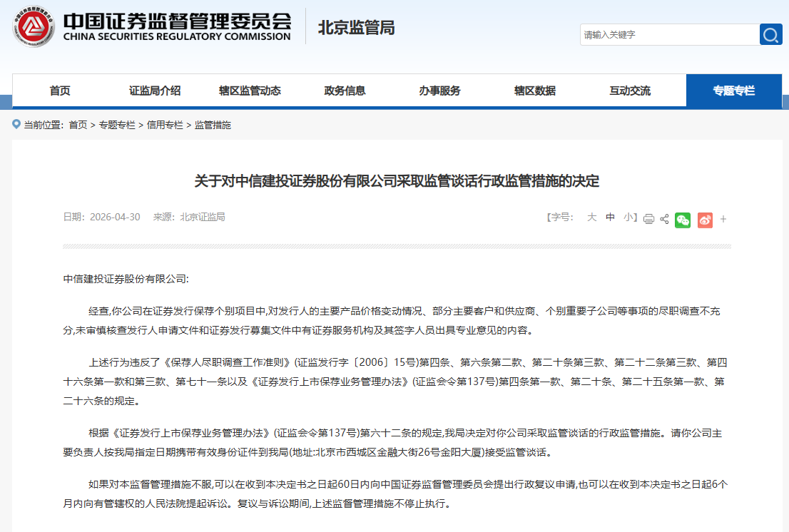Share article via red Weibo icon
Screen dimensions: 789x532
(705, 220)
